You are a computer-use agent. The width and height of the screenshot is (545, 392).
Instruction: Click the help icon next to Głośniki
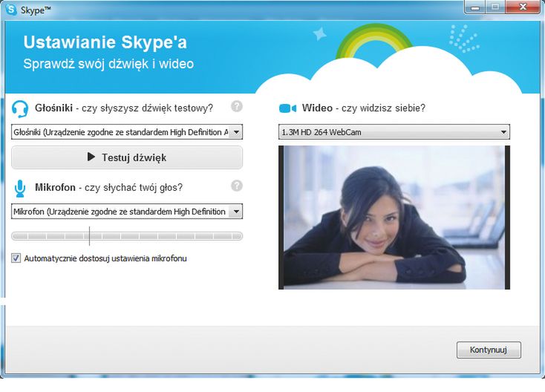coord(237,106)
